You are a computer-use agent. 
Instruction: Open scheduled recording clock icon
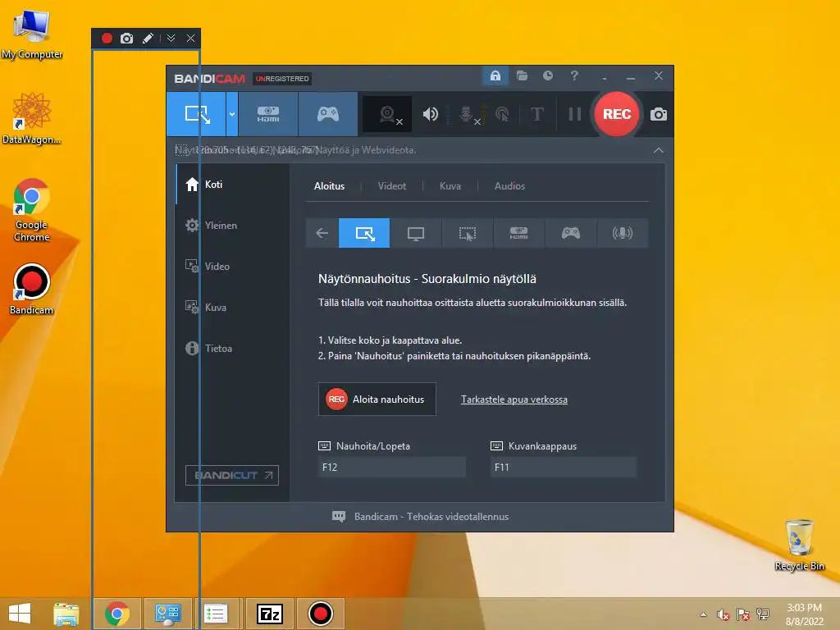point(547,75)
